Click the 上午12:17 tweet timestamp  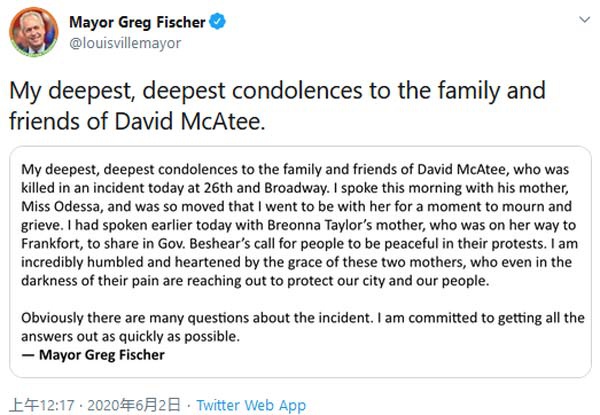point(41,405)
